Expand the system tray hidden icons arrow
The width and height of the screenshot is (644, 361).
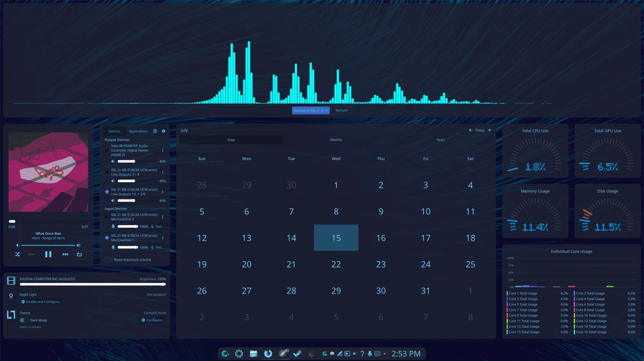point(384,354)
